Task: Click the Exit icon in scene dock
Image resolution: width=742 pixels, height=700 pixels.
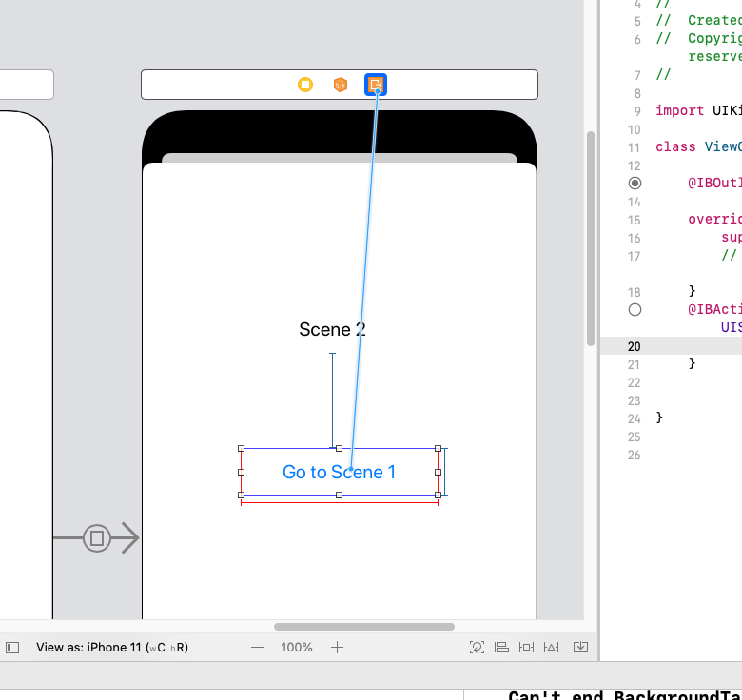Action: click(x=376, y=85)
